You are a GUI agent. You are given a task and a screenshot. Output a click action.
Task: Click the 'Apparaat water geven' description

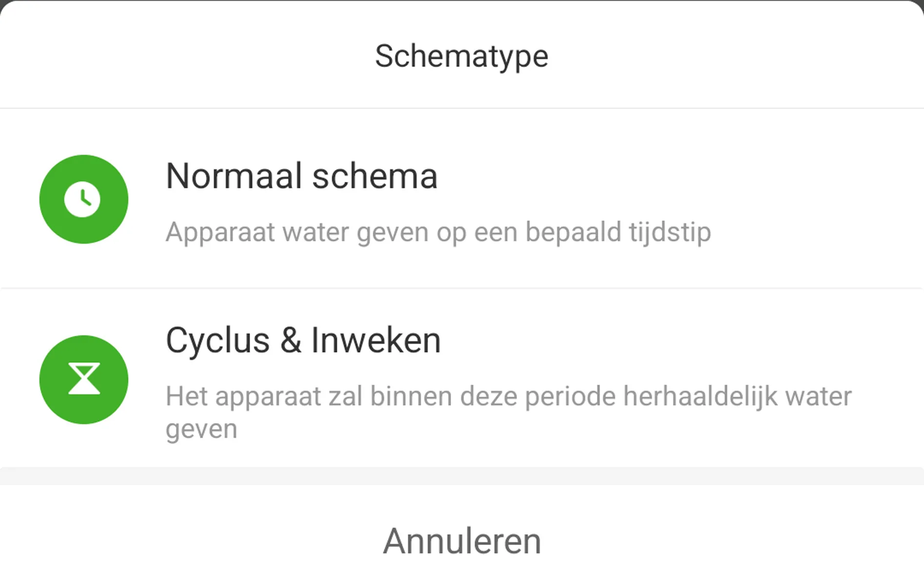click(438, 232)
